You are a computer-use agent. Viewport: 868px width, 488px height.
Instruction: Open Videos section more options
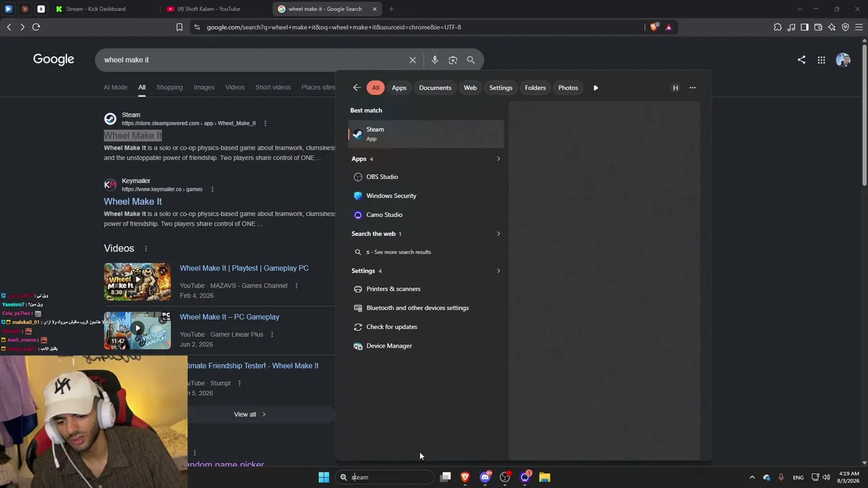145,249
